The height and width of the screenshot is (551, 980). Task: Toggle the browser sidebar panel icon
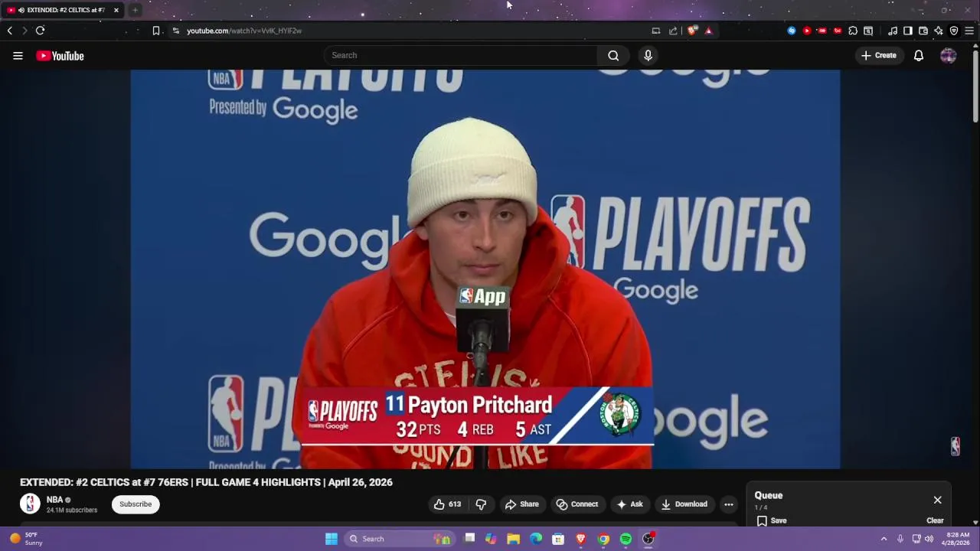point(908,31)
